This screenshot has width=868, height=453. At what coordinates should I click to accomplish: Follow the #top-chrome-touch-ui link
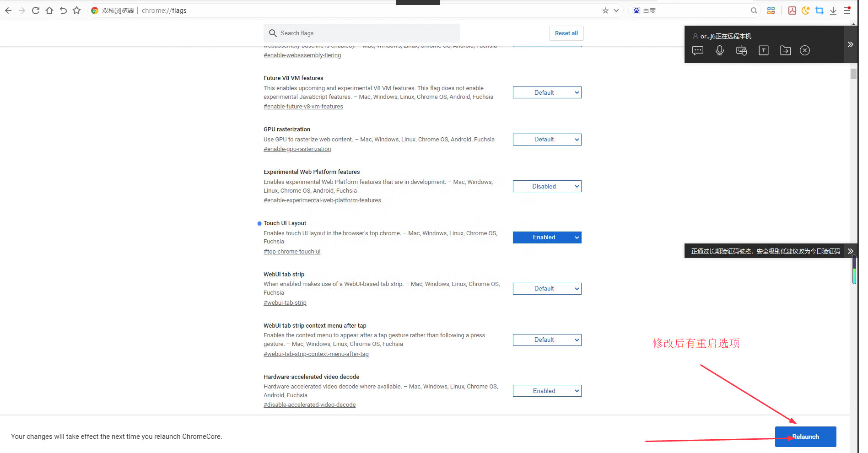click(292, 252)
